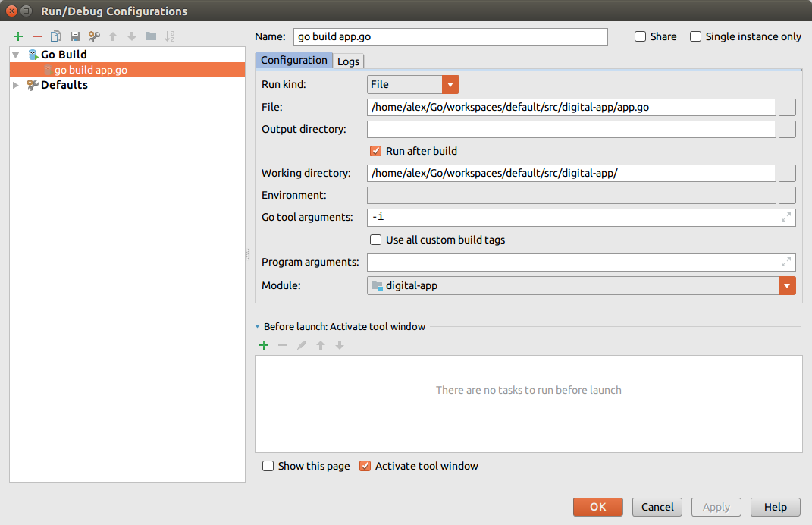812x525 pixels.
Task: Select the Configuration tab
Action: pyautogui.click(x=294, y=61)
